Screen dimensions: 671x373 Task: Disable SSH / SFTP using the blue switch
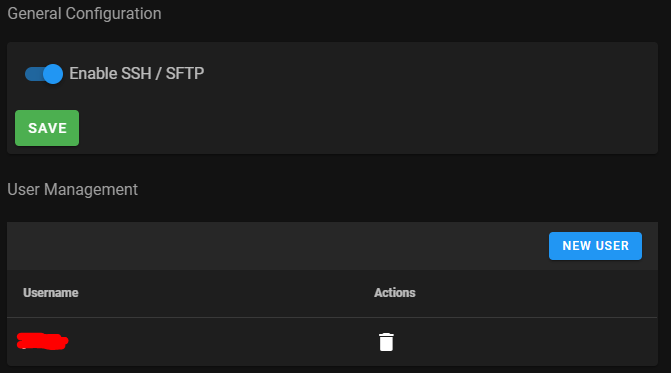click(x=44, y=74)
